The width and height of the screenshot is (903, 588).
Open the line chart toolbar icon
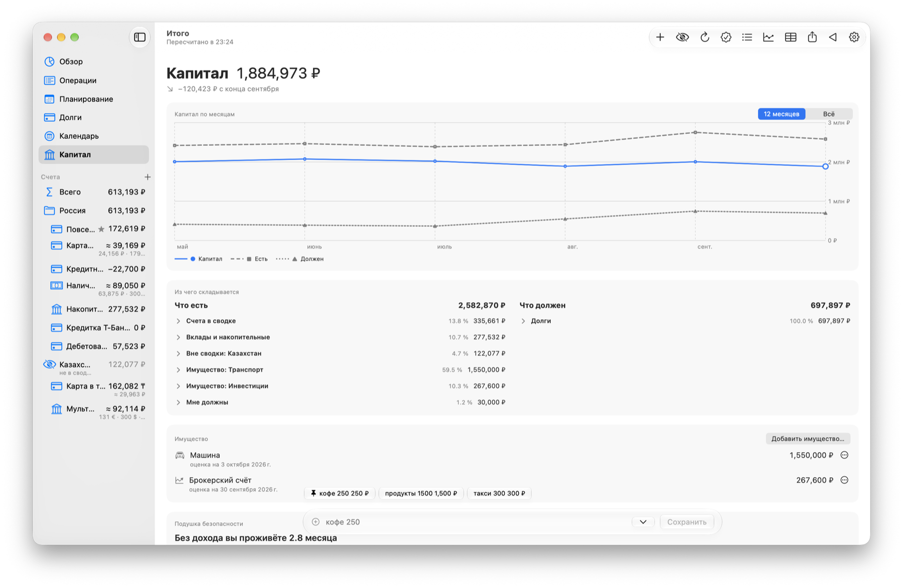[769, 37]
